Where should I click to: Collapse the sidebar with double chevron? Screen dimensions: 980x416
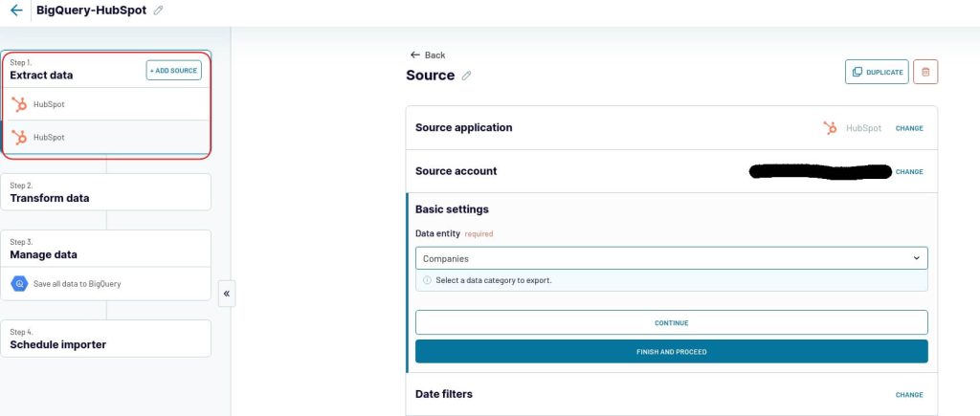[x=226, y=294]
